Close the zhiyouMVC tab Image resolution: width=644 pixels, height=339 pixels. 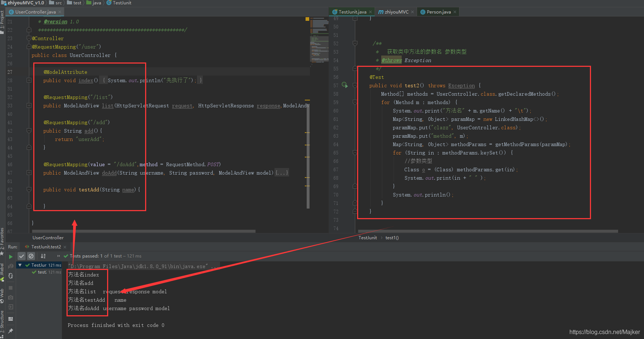coord(412,12)
